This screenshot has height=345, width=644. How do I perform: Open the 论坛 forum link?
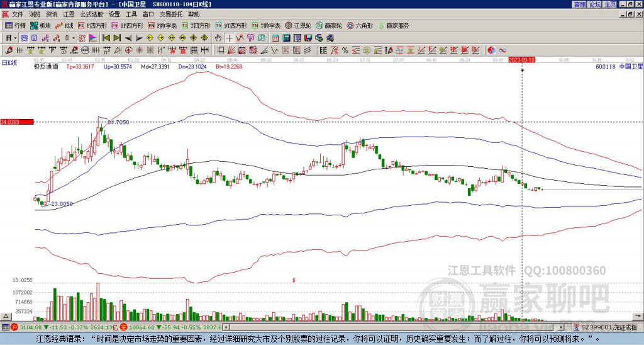point(595,4)
